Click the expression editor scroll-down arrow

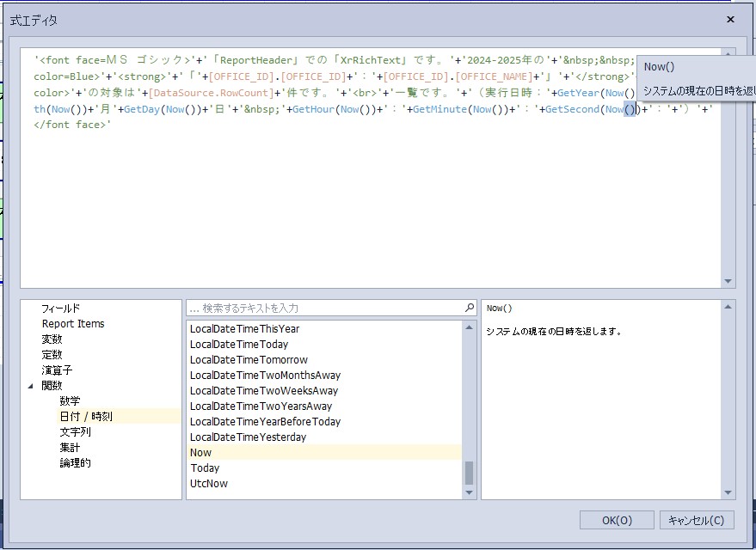[x=729, y=281]
